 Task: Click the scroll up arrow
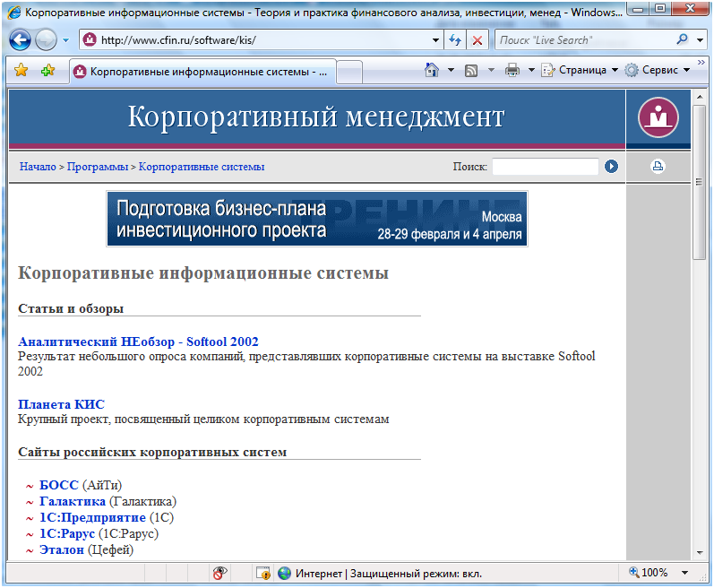[699, 97]
